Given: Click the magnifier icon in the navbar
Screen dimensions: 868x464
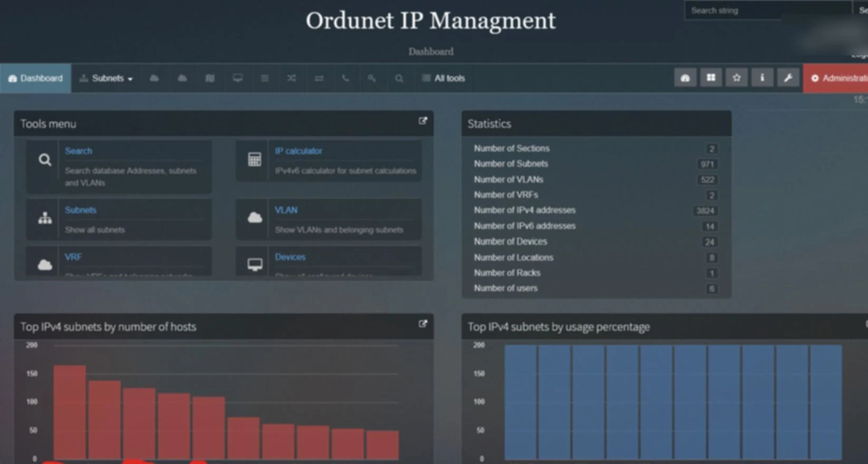Looking at the screenshot, I should click(x=399, y=78).
